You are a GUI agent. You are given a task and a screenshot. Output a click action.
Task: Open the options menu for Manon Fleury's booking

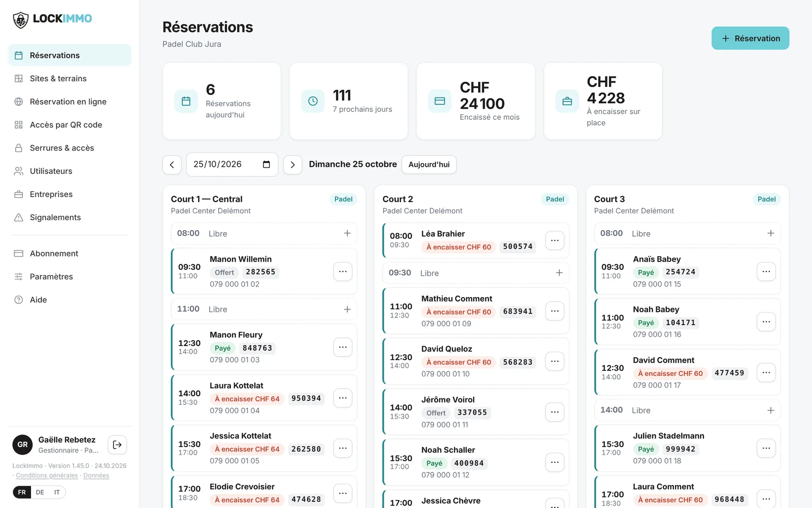(x=343, y=347)
